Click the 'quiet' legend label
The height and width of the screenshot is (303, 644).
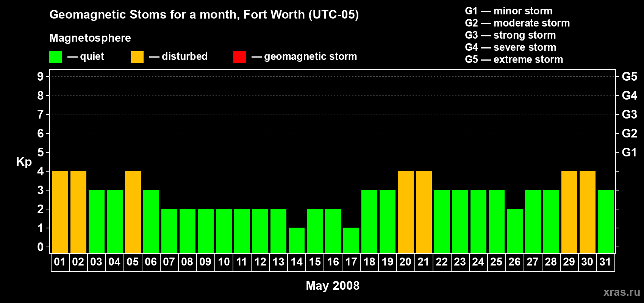(92, 56)
